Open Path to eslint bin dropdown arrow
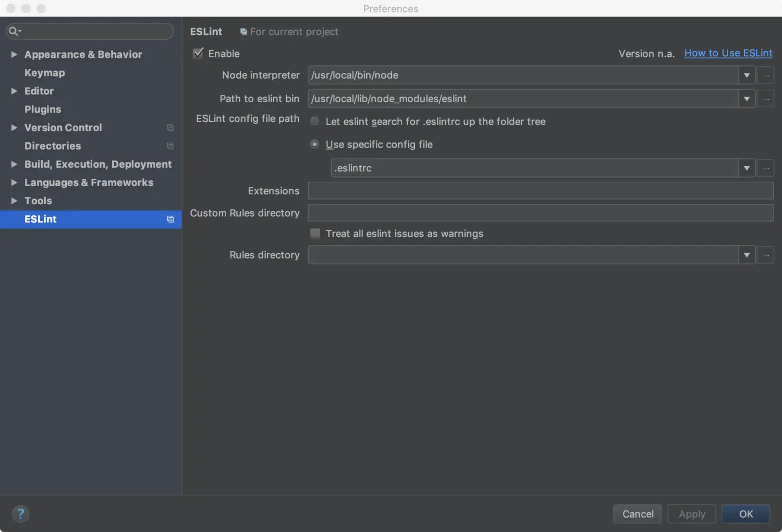 (747, 98)
